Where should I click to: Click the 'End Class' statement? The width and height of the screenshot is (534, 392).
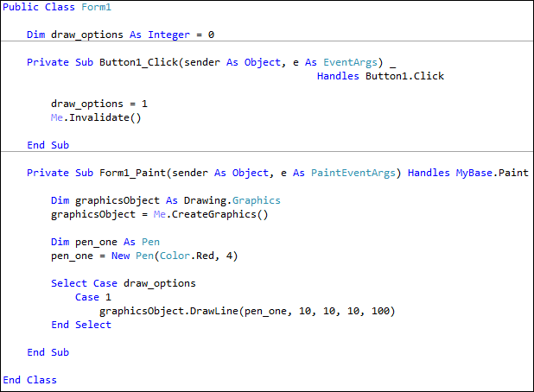30,380
